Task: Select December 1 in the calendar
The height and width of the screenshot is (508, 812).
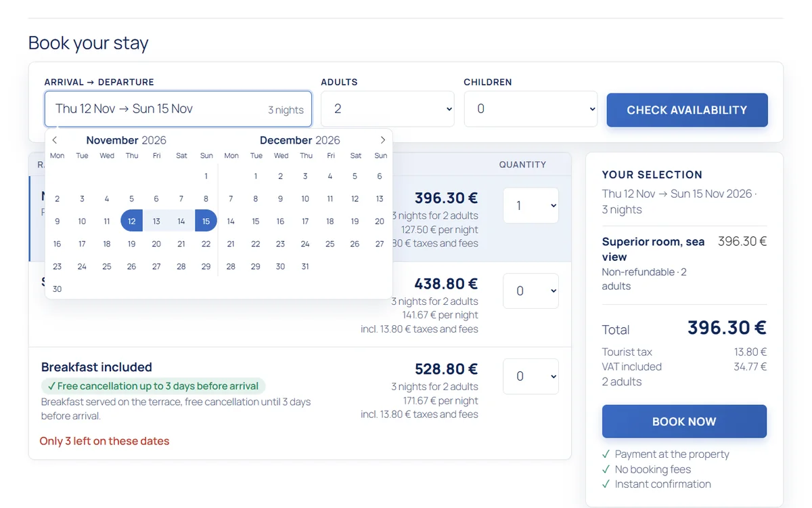Action: (256, 176)
